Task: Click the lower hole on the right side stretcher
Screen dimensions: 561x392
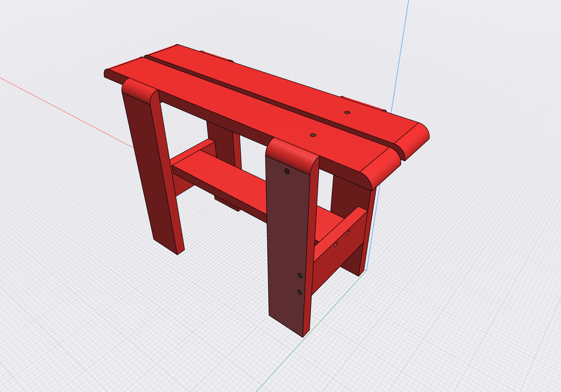Action: point(336,244)
